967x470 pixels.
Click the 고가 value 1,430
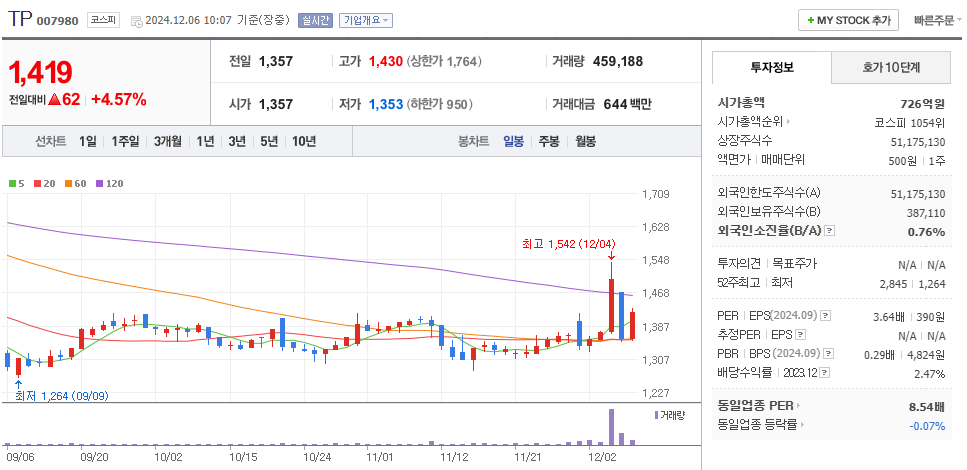[385, 61]
